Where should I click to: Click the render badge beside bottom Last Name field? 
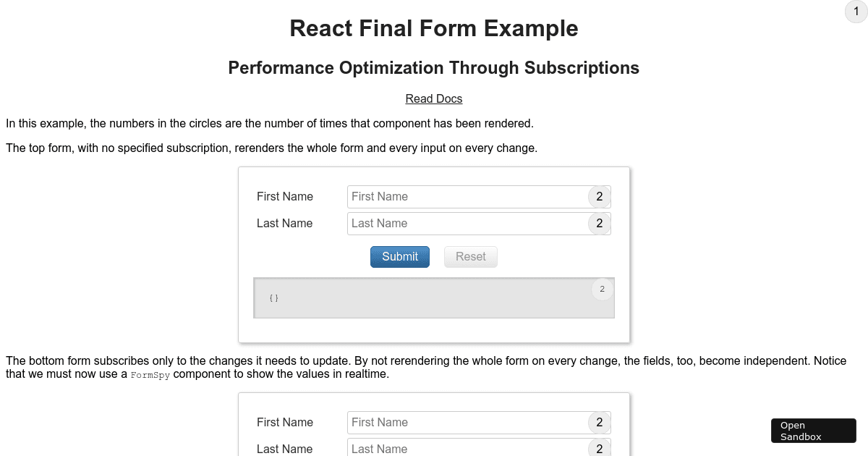pyautogui.click(x=599, y=449)
